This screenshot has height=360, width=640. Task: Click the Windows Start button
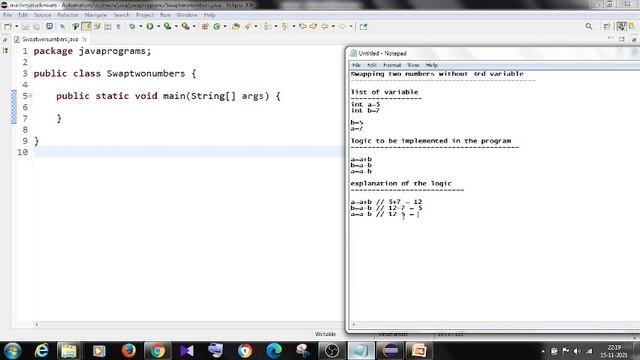point(13,351)
